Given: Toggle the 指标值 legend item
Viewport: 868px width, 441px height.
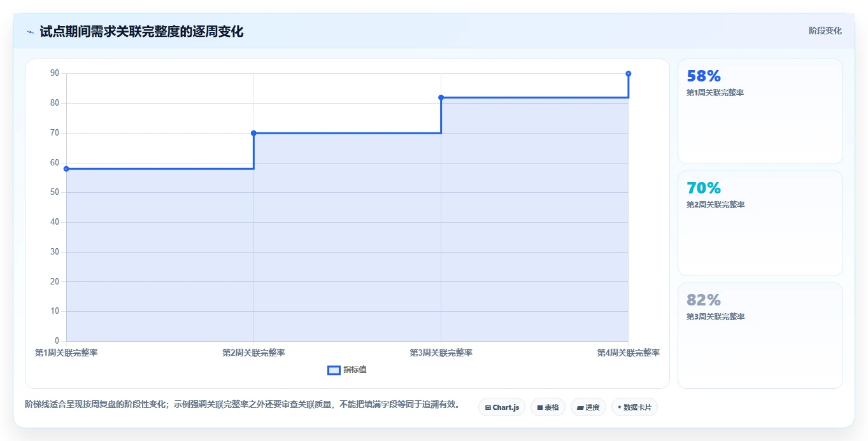Looking at the screenshot, I should pyautogui.click(x=347, y=370).
